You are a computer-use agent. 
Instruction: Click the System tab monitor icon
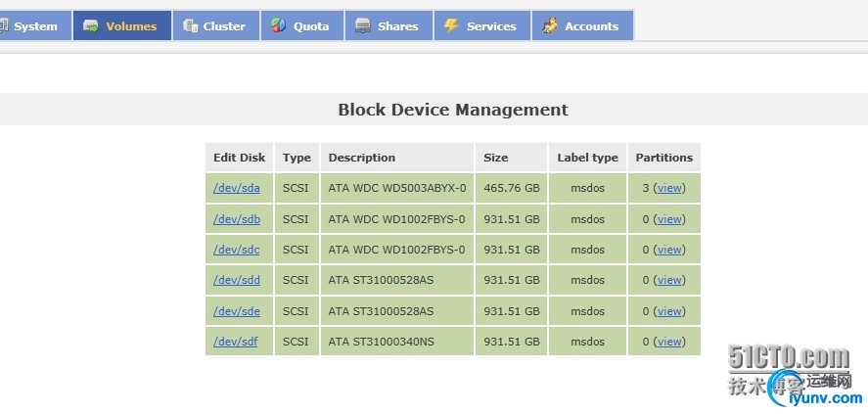(3, 26)
